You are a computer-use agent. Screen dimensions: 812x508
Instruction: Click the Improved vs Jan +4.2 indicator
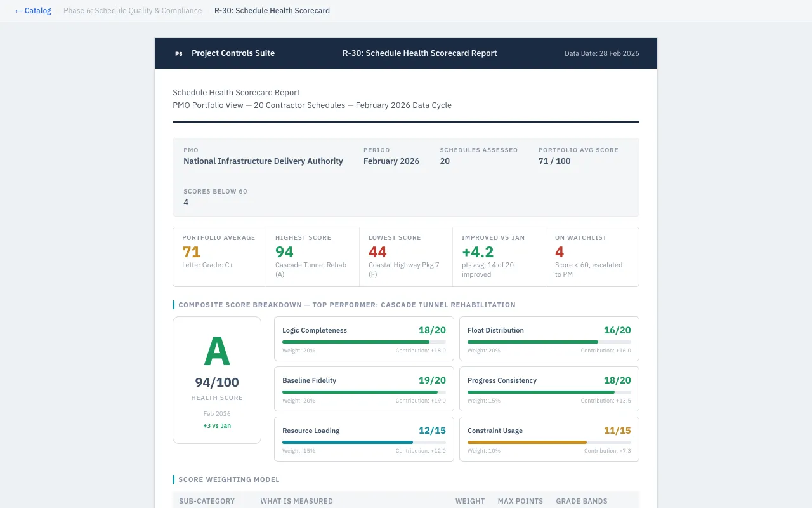point(499,257)
